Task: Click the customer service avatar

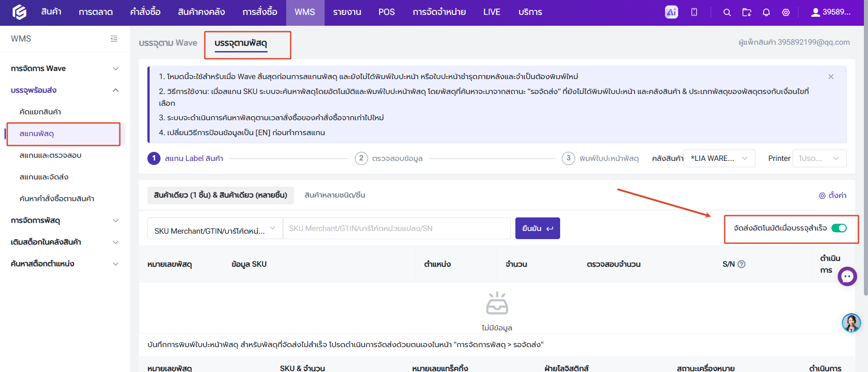Action: pos(851,323)
